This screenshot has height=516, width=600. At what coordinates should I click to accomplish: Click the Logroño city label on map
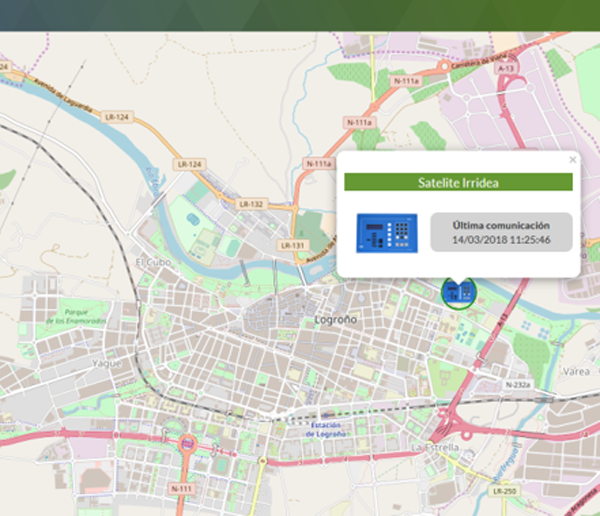336,319
